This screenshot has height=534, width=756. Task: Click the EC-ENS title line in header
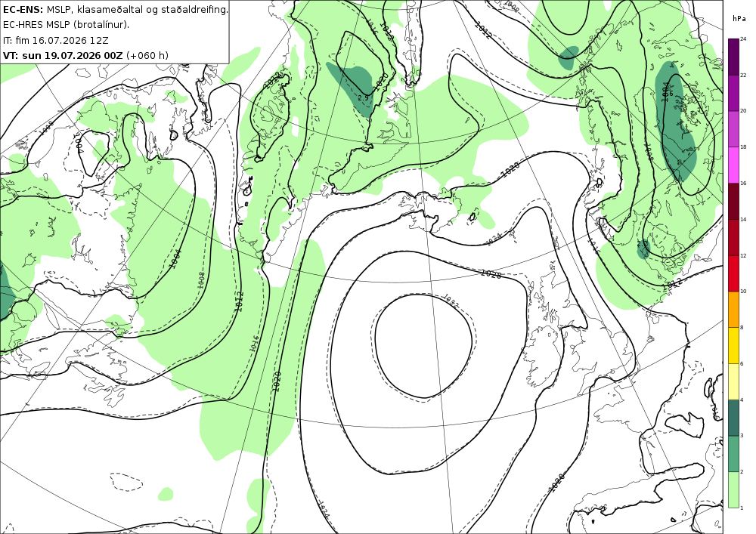115,9
